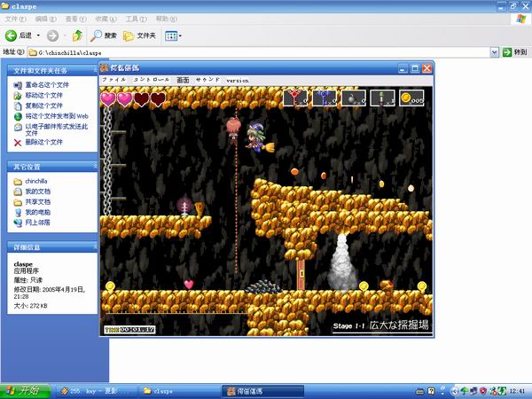Collapse the File and Folder Tasks panel
This screenshot has width=532, height=399.
point(96,71)
